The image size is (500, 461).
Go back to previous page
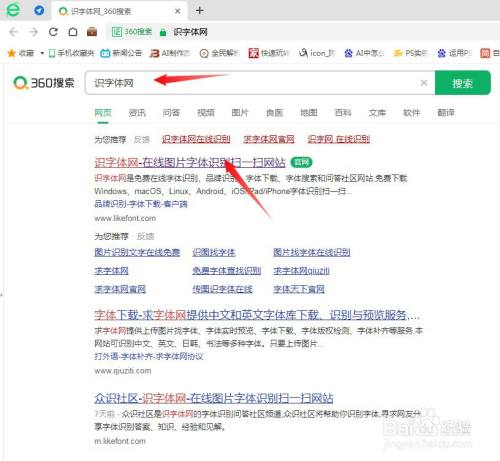pos(13,32)
